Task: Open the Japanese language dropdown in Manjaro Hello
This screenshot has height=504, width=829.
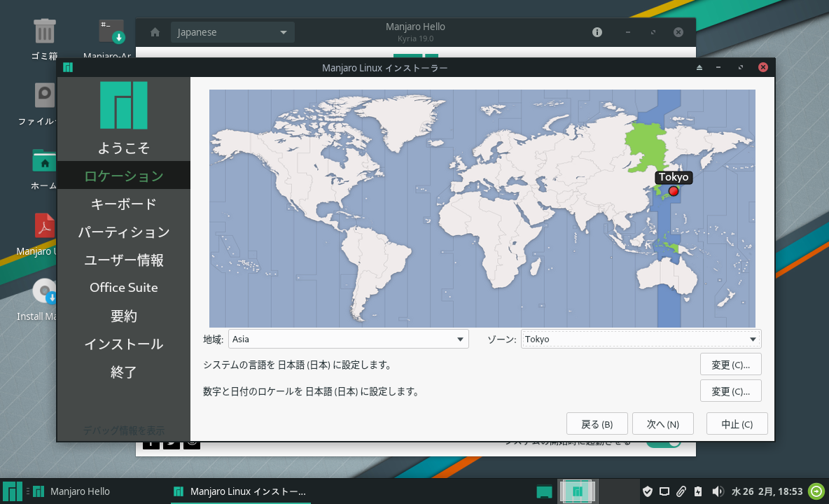Action: point(232,32)
